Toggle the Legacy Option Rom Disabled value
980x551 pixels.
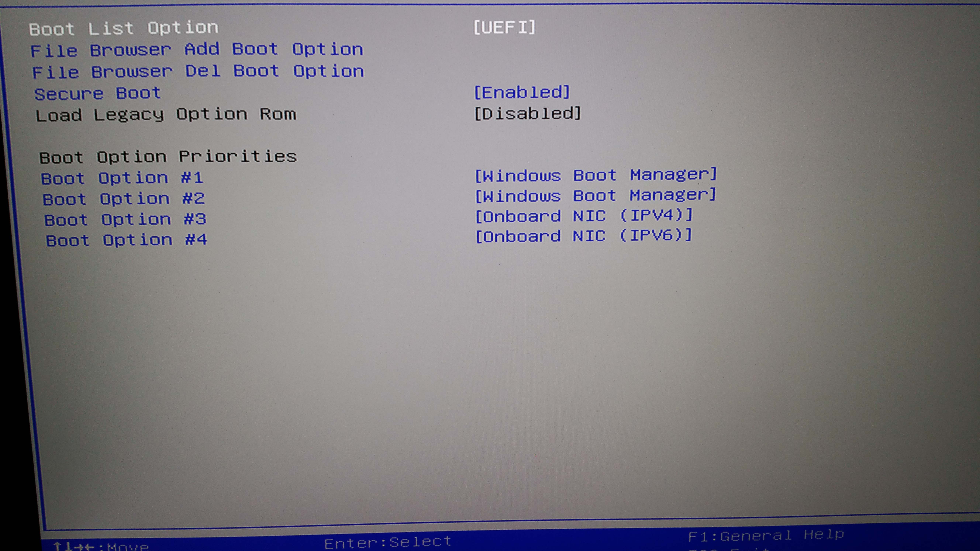click(x=527, y=114)
